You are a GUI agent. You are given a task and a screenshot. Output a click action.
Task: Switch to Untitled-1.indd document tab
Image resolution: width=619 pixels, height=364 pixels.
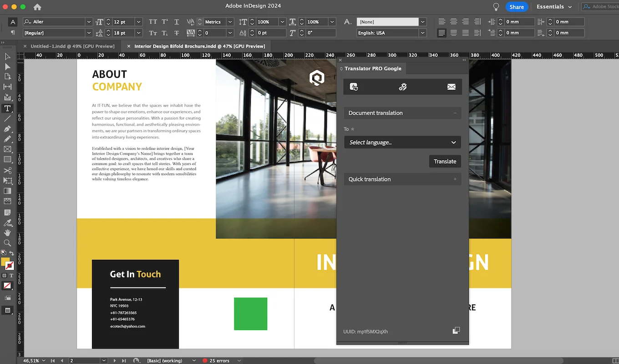[72, 46]
